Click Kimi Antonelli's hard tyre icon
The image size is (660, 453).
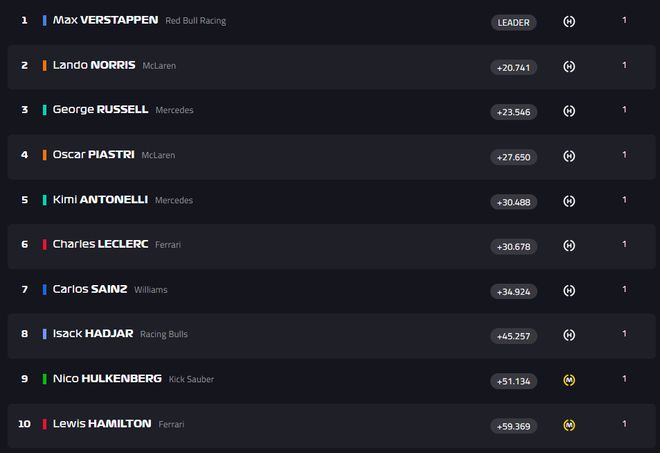pos(569,201)
